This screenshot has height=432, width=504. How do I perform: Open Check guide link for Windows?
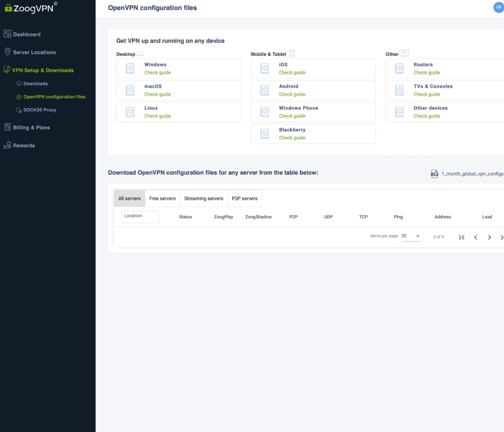coord(157,73)
